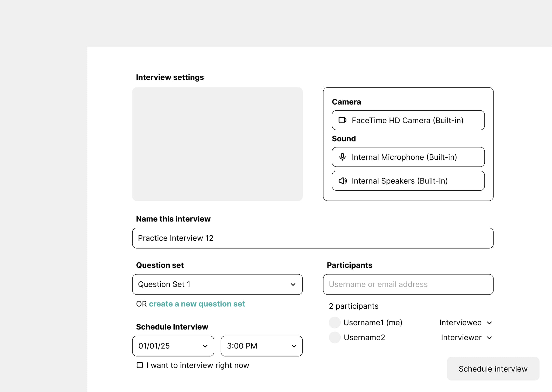Open the 3:00 PM time dropdown
This screenshot has width=552, height=392.
(x=261, y=346)
